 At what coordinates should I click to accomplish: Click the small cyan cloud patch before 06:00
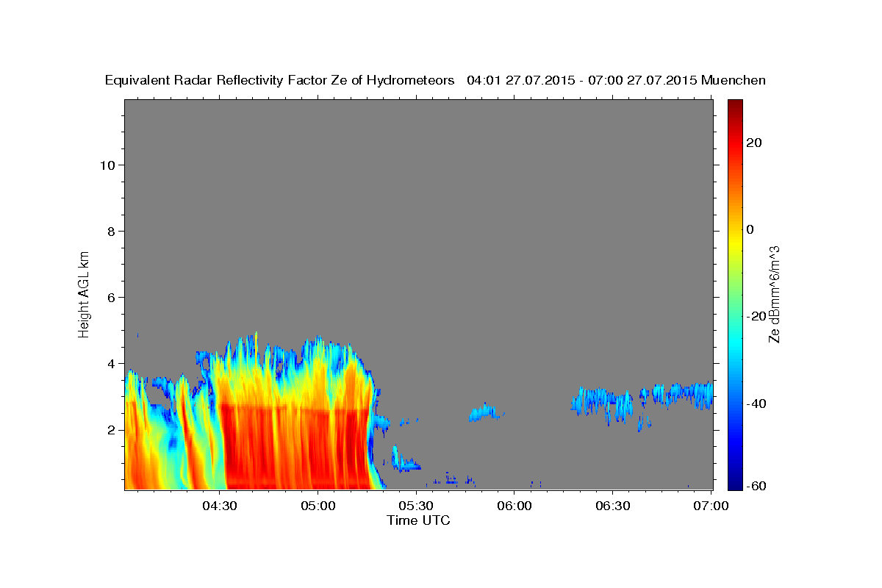pos(485,412)
